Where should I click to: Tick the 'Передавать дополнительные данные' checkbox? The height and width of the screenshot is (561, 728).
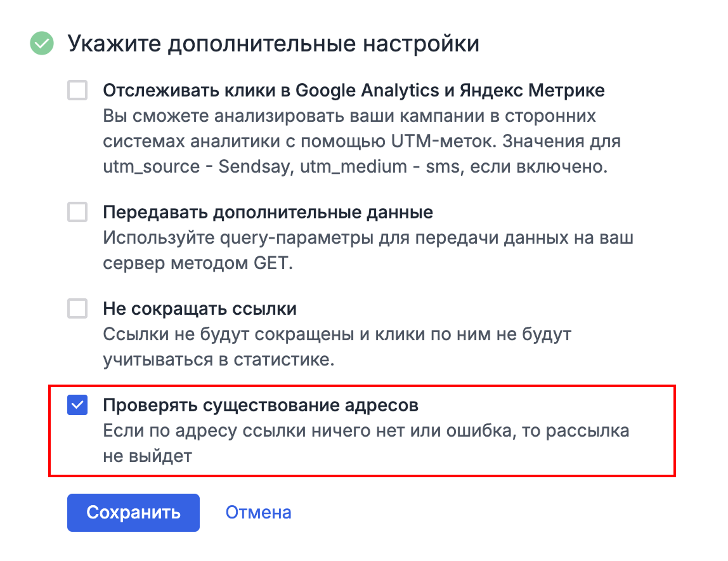tap(77, 213)
